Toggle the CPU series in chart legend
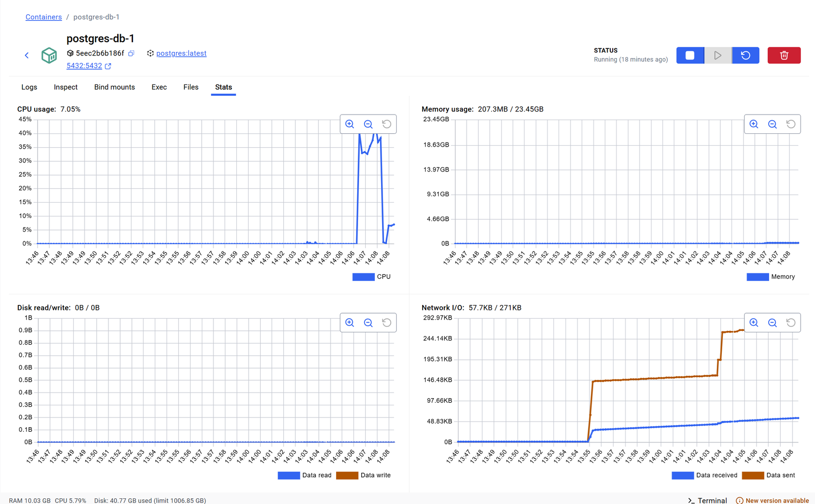The width and height of the screenshot is (815, 504). [371, 277]
